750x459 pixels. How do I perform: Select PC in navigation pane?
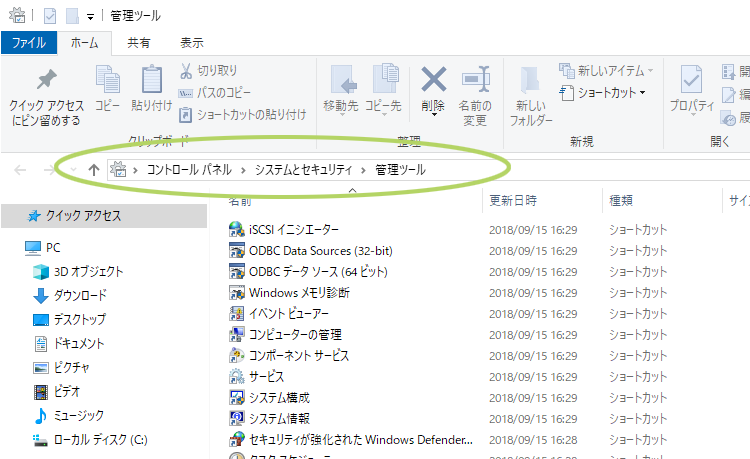(53, 248)
